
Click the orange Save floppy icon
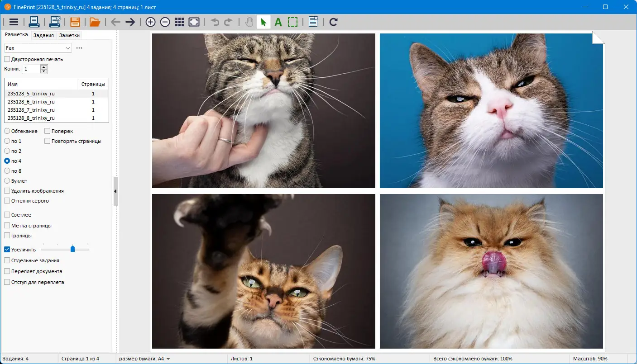(75, 22)
